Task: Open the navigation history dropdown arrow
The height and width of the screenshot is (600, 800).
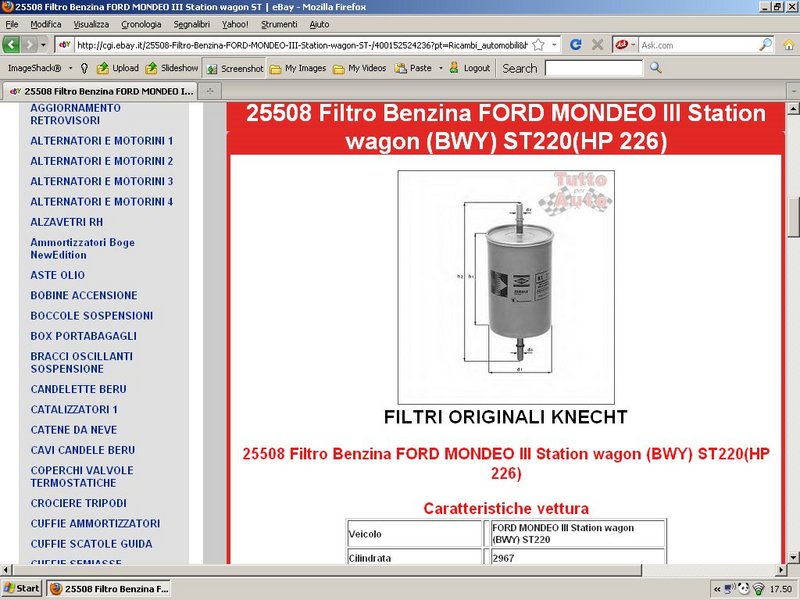Action: coord(43,45)
